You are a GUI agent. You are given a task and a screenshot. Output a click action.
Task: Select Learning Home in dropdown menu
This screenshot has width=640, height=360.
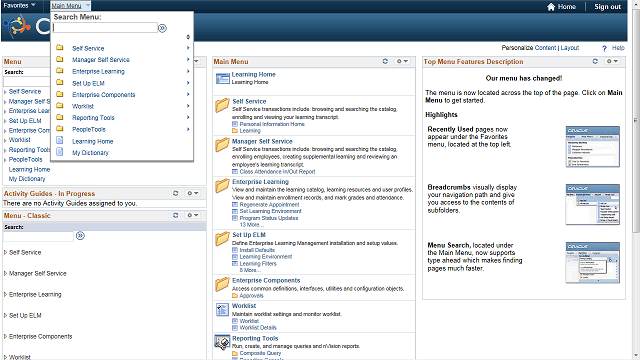93,141
